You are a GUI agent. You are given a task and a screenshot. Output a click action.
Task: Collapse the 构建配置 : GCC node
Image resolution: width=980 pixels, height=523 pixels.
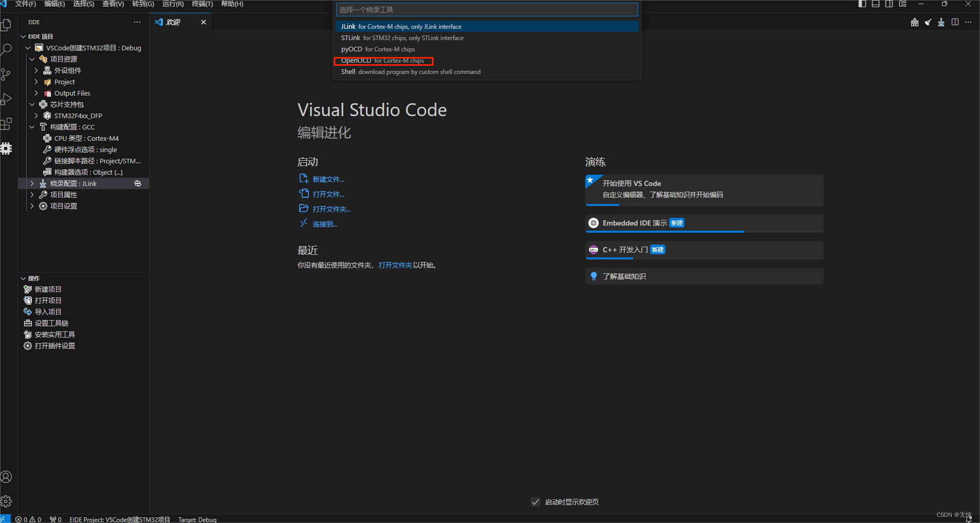tap(32, 127)
